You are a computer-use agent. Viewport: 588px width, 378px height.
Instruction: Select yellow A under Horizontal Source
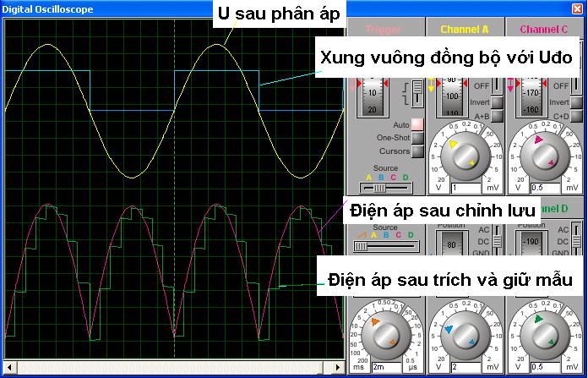pyautogui.click(x=374, y=235)
